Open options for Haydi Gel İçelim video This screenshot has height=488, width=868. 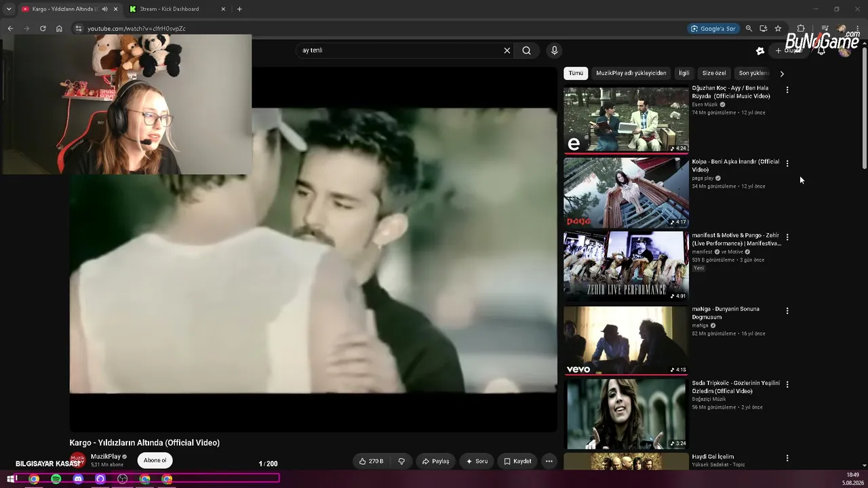pyautogui.click(x=787, y=458)
